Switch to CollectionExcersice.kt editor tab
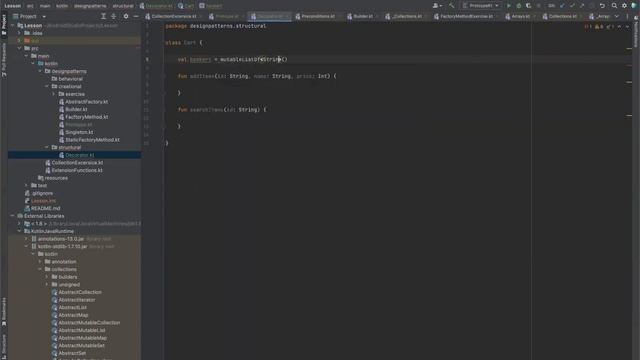640x360 pixels. [171, 16]
